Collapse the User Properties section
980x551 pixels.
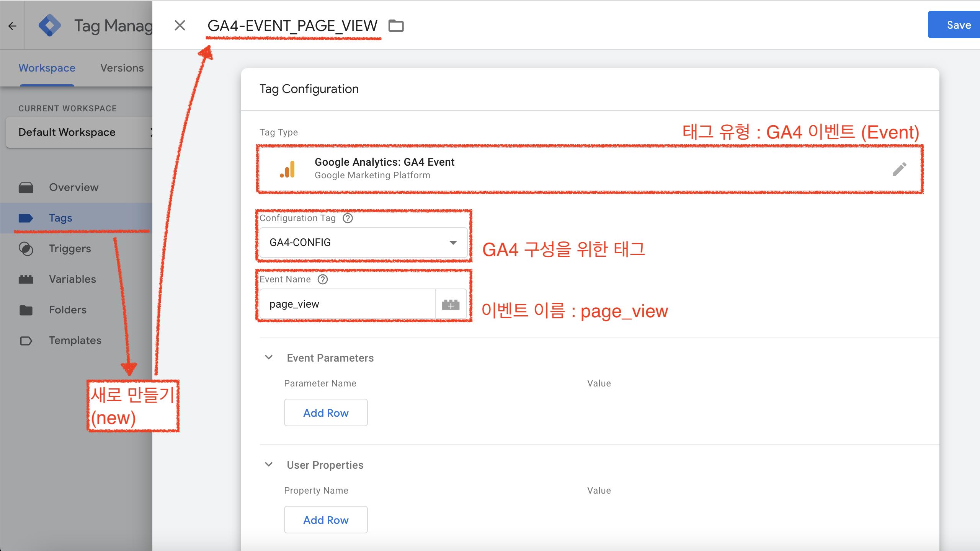coord(269,464)
